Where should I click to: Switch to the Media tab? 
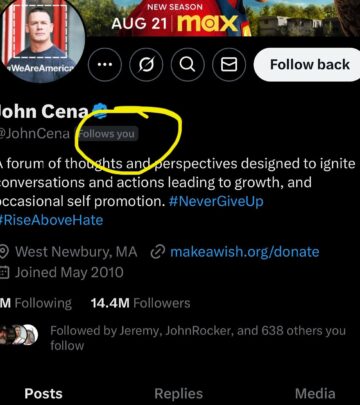pos(315,394)
